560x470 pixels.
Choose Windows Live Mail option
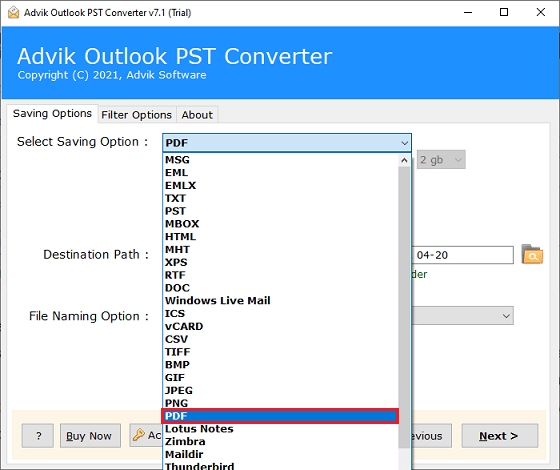[x=280, y=301]
